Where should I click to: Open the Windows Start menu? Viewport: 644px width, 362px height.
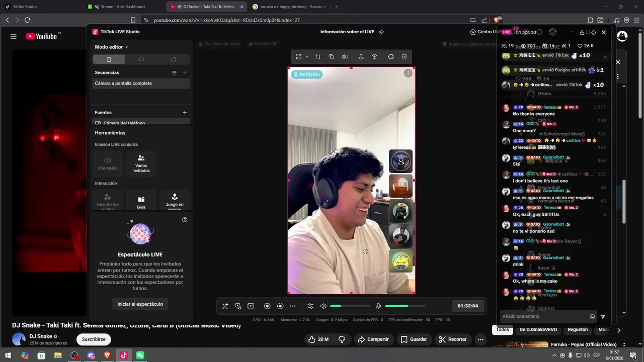(x=9, y=355)
